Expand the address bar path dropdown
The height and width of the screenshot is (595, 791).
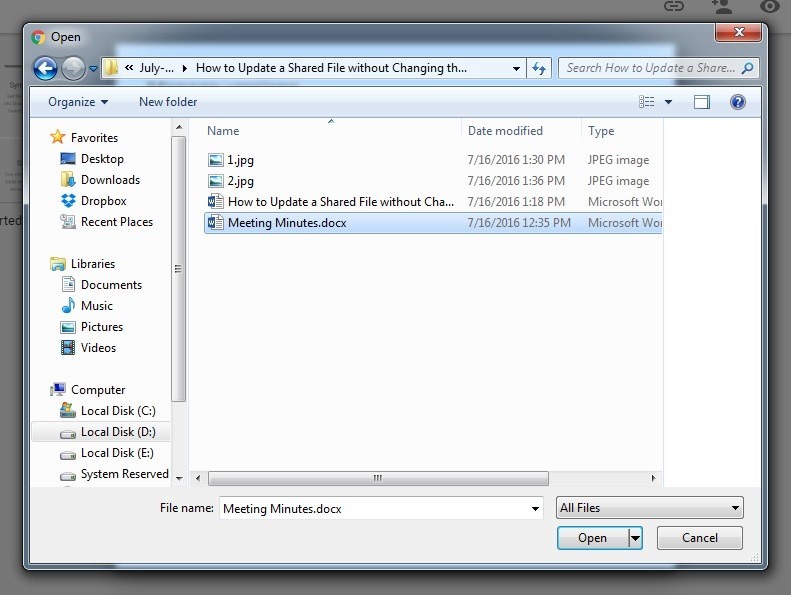click(x=516, y=68)
